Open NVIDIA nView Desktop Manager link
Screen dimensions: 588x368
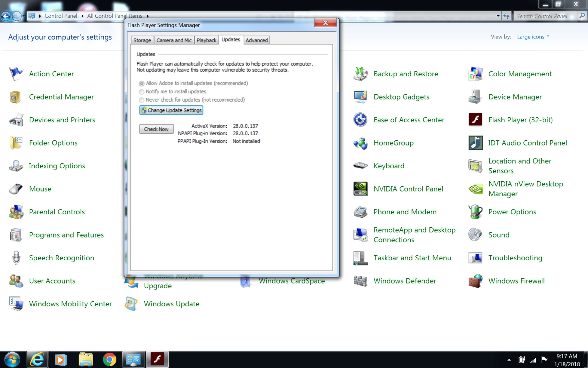[x=525, y=189]
